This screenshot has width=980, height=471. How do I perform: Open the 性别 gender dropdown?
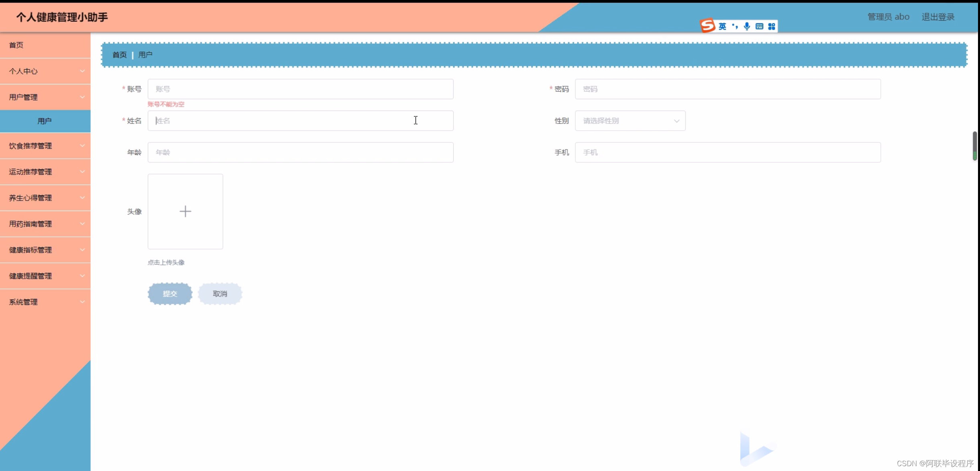coord(630,121)
